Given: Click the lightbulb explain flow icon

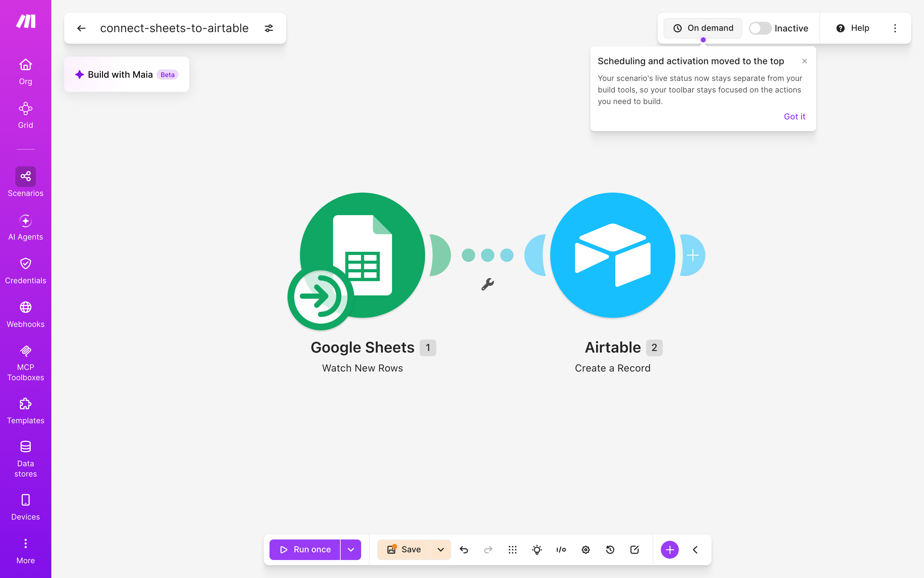Looking at the screenshot, I should click(x=537, y=550).
